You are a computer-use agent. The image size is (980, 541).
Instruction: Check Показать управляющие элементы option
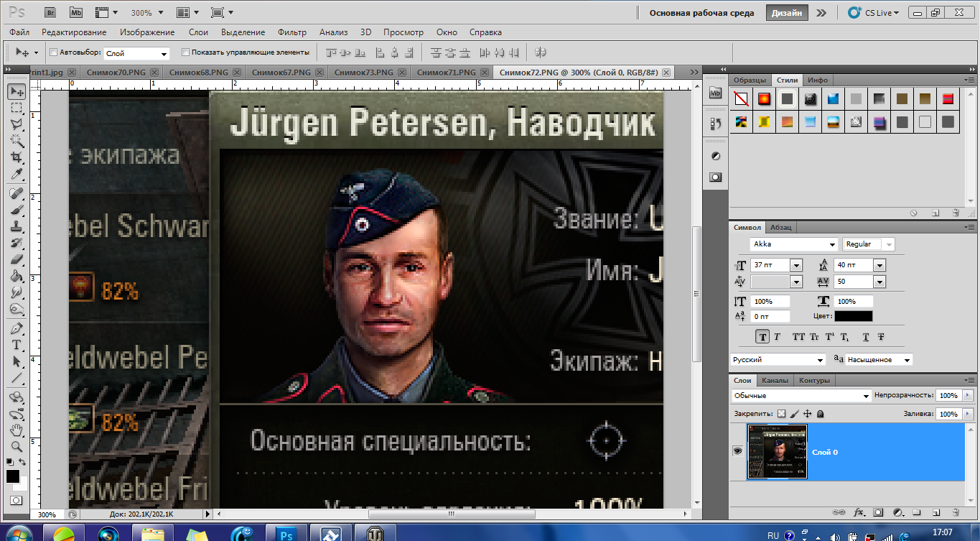point(186,52)
